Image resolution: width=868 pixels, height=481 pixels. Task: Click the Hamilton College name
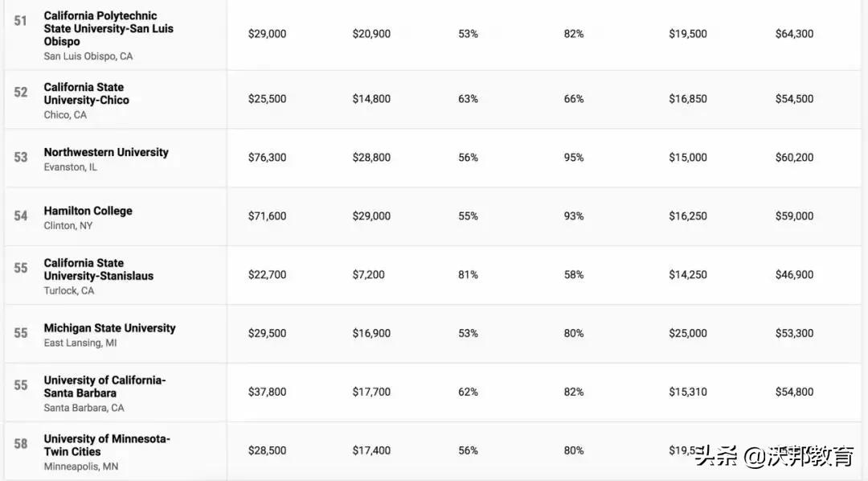click(88, 211)
